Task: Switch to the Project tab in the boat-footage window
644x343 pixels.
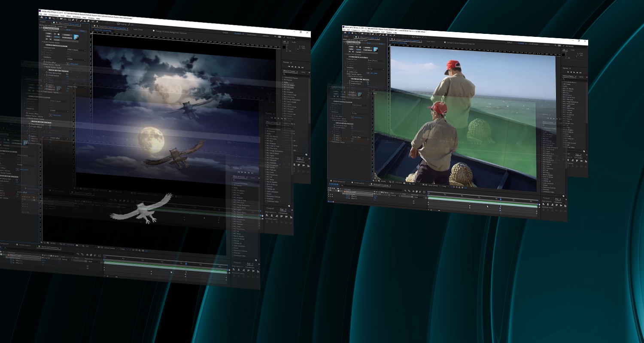Action: point(346,36)
